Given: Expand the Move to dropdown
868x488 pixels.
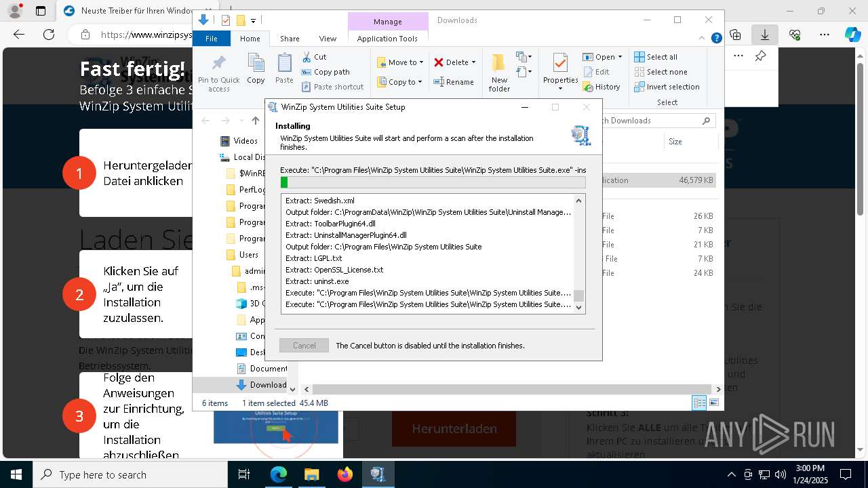Looking at the screenshot, I should click(421, 62).
